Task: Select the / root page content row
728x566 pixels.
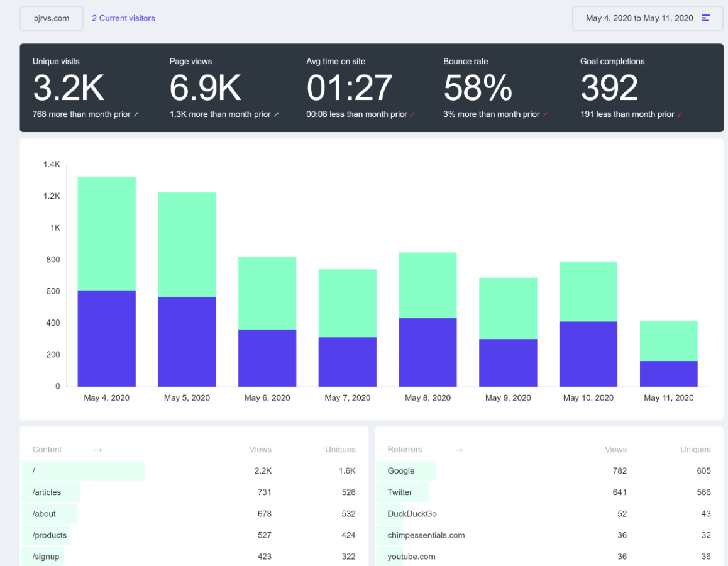Action: coord(194,471)
